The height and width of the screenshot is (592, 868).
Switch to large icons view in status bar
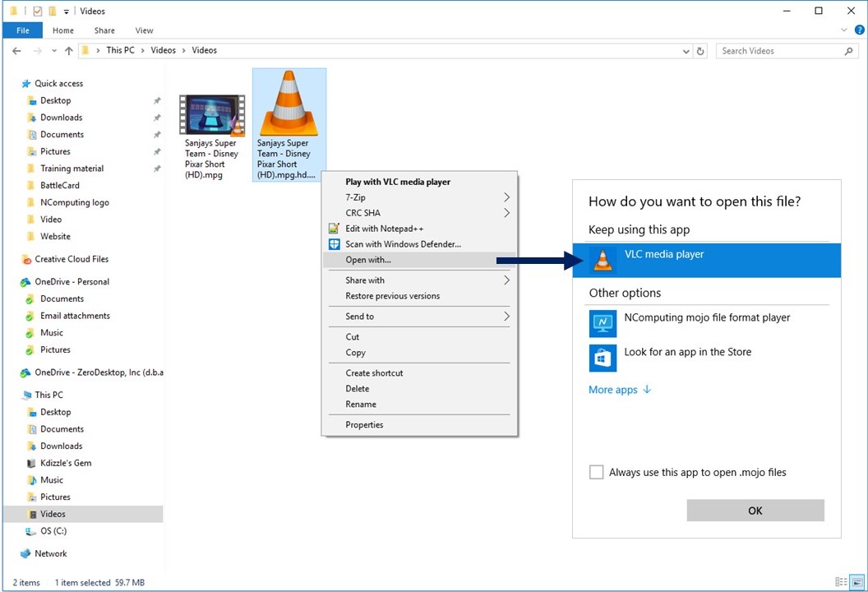tap(856, 582)
